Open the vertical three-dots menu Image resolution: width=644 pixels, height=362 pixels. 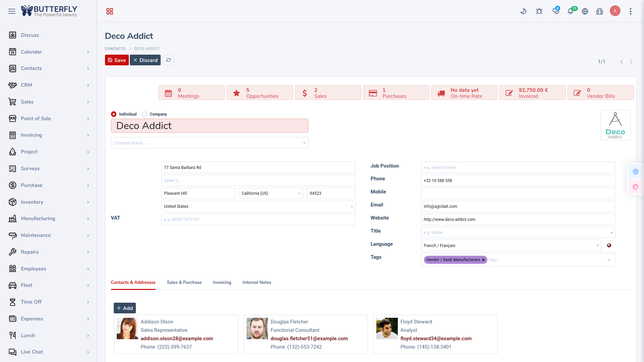[x=631, y=11]
